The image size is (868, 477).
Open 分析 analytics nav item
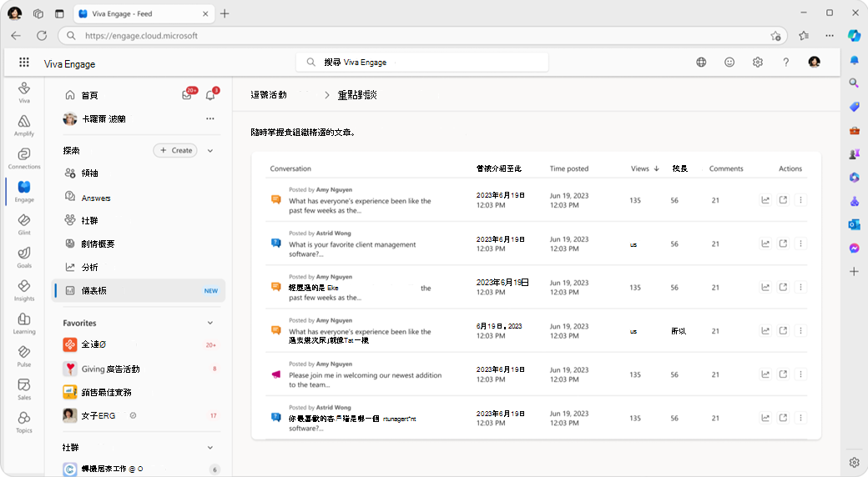[x=82, y=268]
